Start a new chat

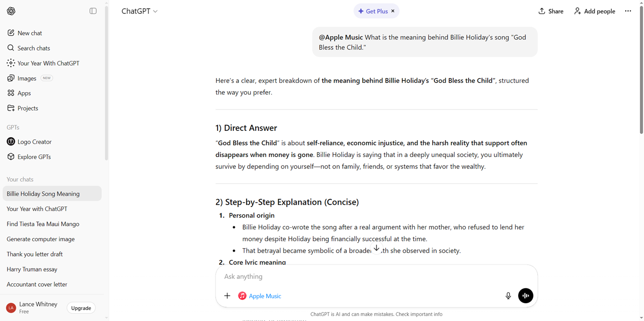30,33
